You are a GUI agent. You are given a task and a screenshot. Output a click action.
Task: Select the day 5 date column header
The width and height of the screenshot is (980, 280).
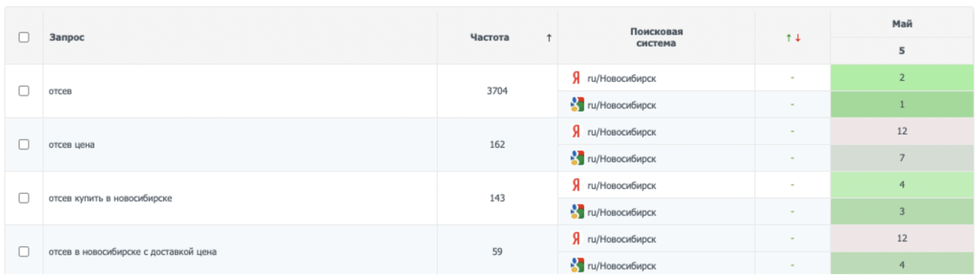(x=901, y=51)
